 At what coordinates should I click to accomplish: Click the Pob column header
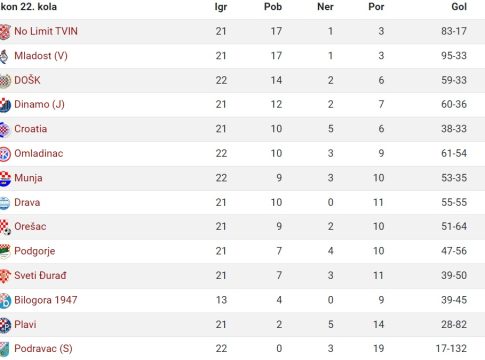pyautogui.click(x=273, y=7)
